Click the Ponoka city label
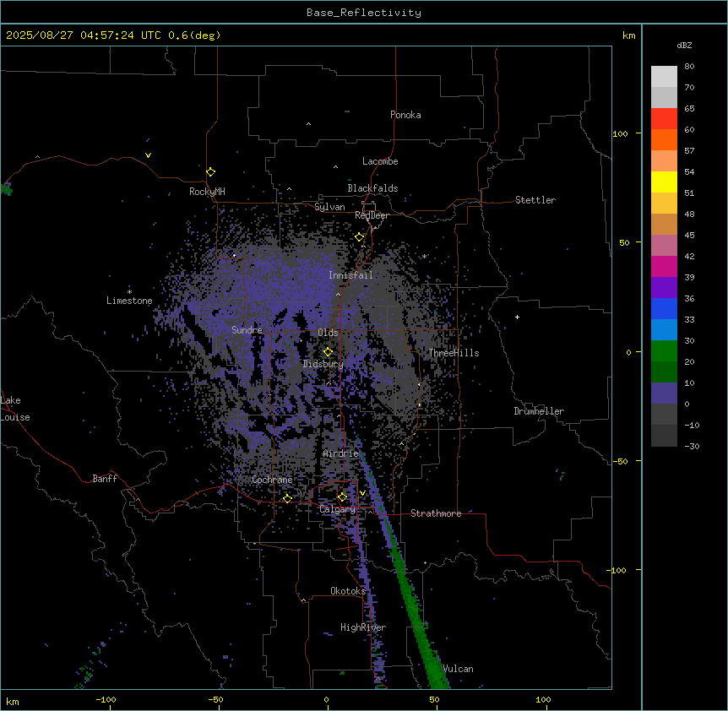Viewport: 728px width, 711px height. [405, 115]
